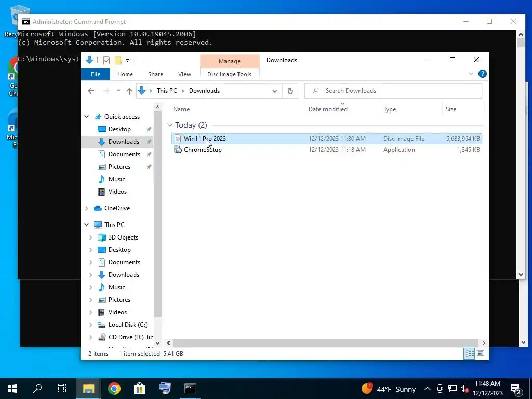Click the muted volume tray icon
Viewport: 532px width, 399px height.
click(464, 389)
